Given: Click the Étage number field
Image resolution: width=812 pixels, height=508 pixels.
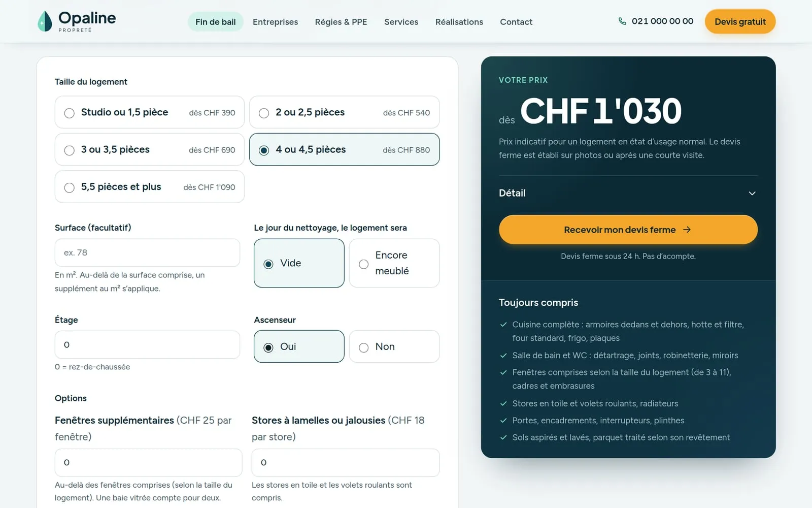Looking at the screenshot, I should 147,344.
